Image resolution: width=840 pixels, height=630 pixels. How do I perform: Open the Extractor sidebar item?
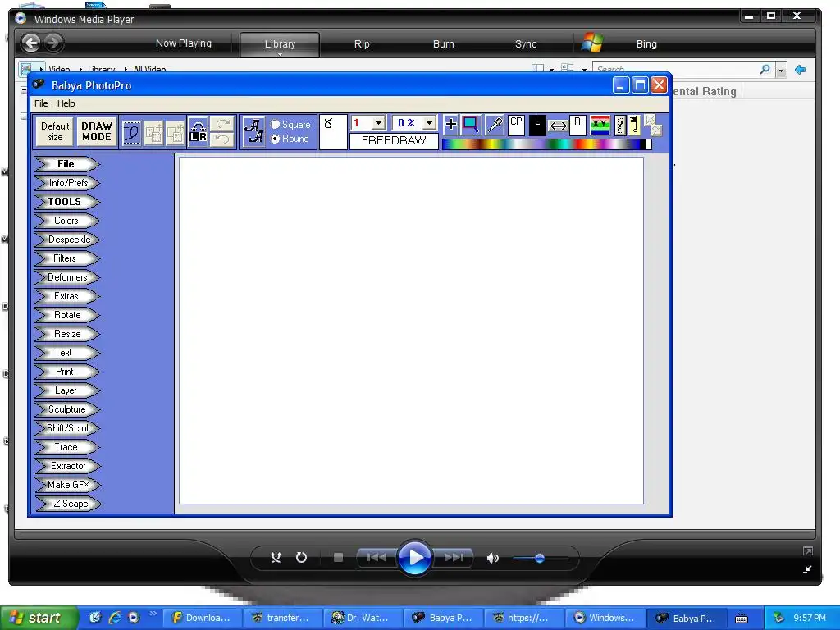pos(66,466)
